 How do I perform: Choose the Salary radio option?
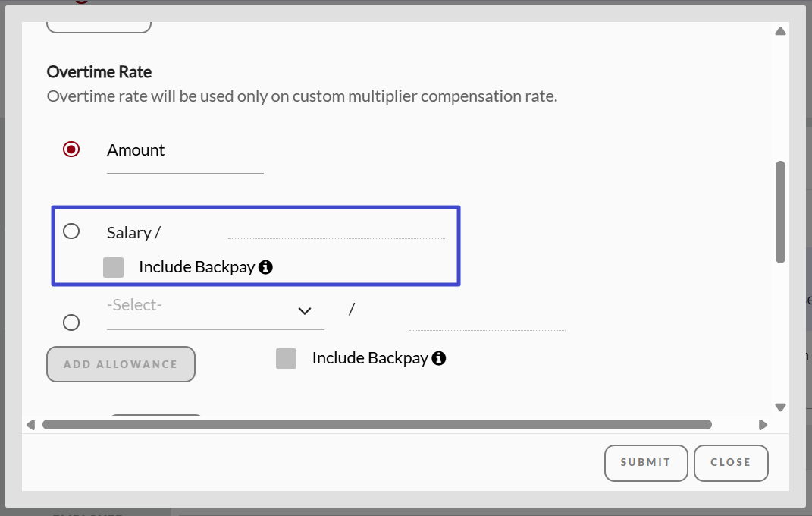pos(71,231)
